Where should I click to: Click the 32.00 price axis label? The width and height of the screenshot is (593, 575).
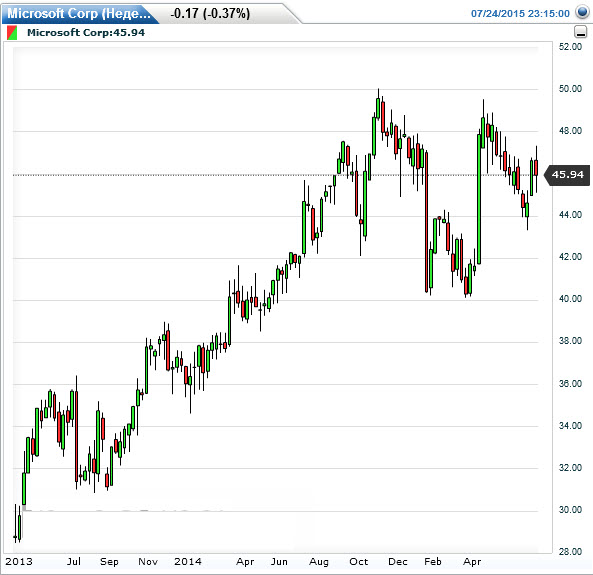[x=570, y=468]
